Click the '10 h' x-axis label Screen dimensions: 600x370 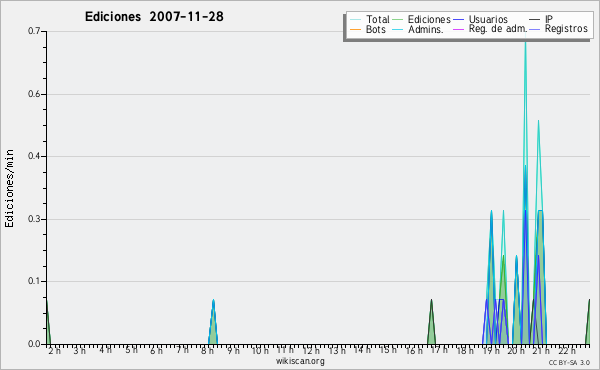[260, 350]
